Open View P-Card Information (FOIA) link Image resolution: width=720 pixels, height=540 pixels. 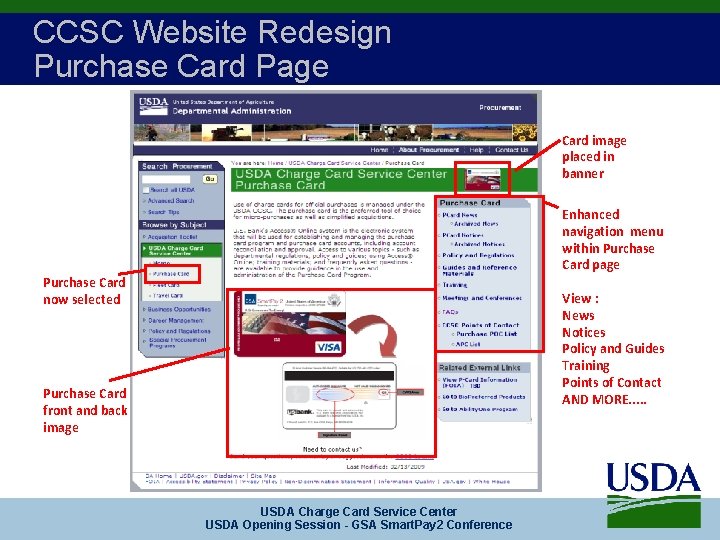click(479, 382)
